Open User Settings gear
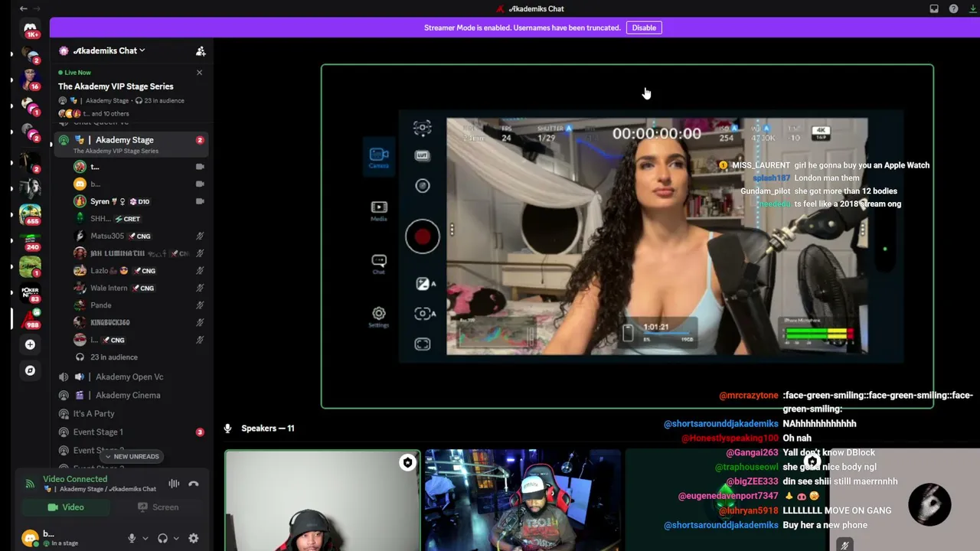The width and height of the screenshot is (980, 551). tap(194, 539)
